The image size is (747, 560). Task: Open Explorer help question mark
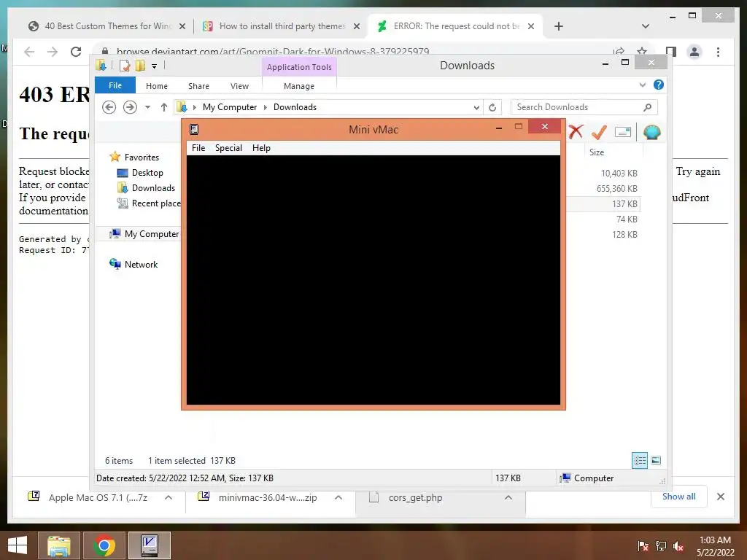tap(659, 85)
